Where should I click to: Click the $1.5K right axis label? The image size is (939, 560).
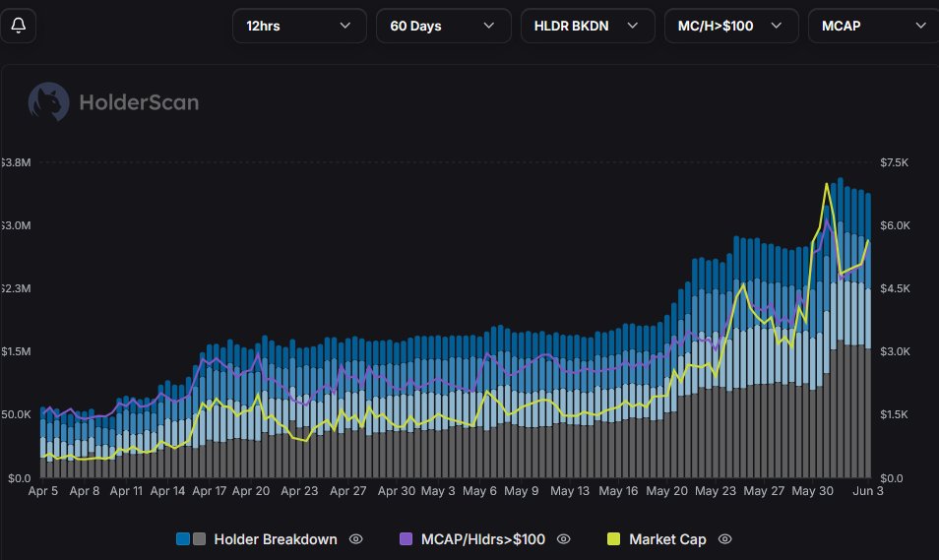click(x=894, y=414)
